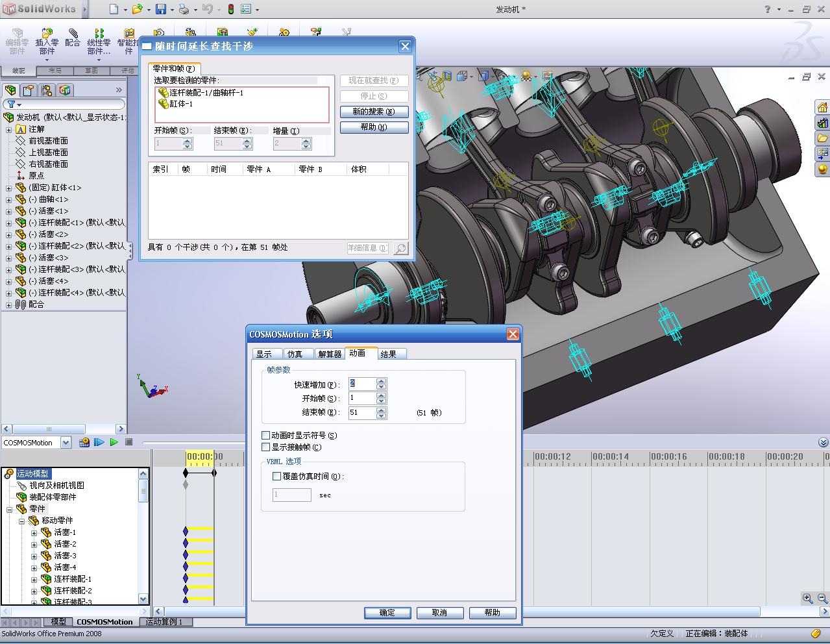Expand the 注解 node in the design tree

pyautogui.click(x=9, y=129)
